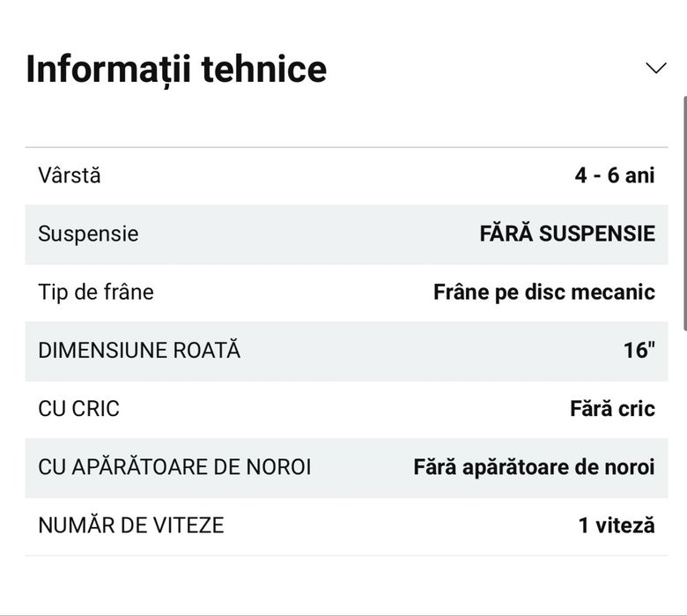The height and width of the screenshot is (616, 687).
Task: Click the 'Fără apărătoare de noroi' value
Action: [534, 466]
